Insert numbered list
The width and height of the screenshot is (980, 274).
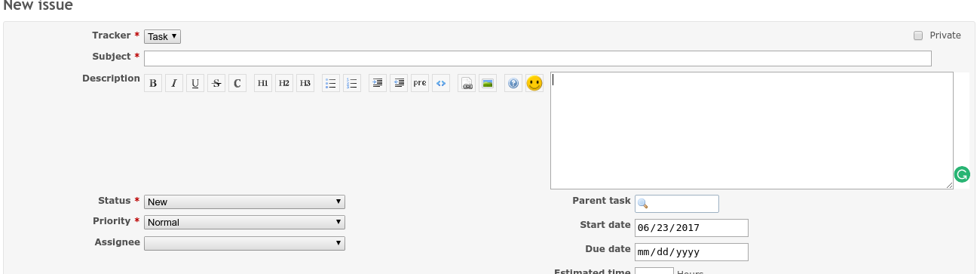(352, 84)
